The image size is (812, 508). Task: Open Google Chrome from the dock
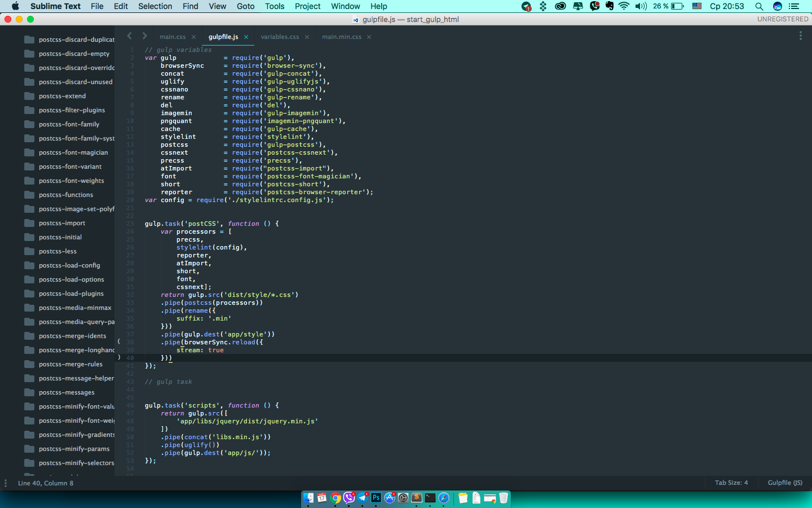pyautogui.click(x=336, y=498)
